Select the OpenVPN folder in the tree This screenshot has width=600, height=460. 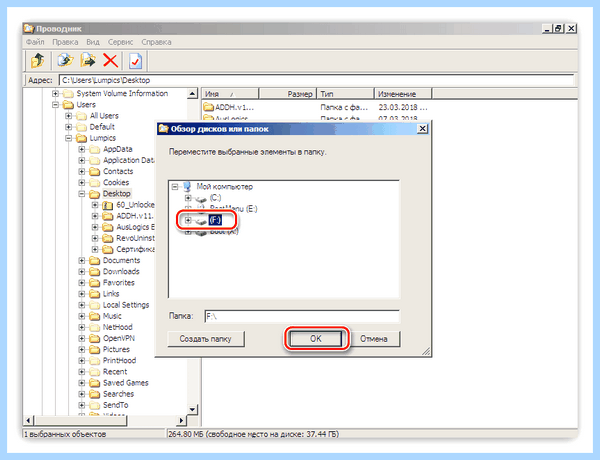click(119, 338)
